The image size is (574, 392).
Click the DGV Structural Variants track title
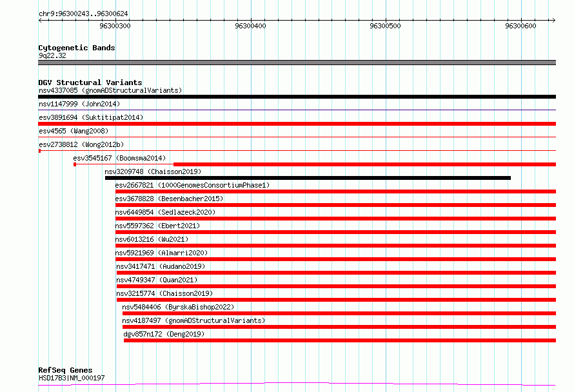(x=90, y=83)
